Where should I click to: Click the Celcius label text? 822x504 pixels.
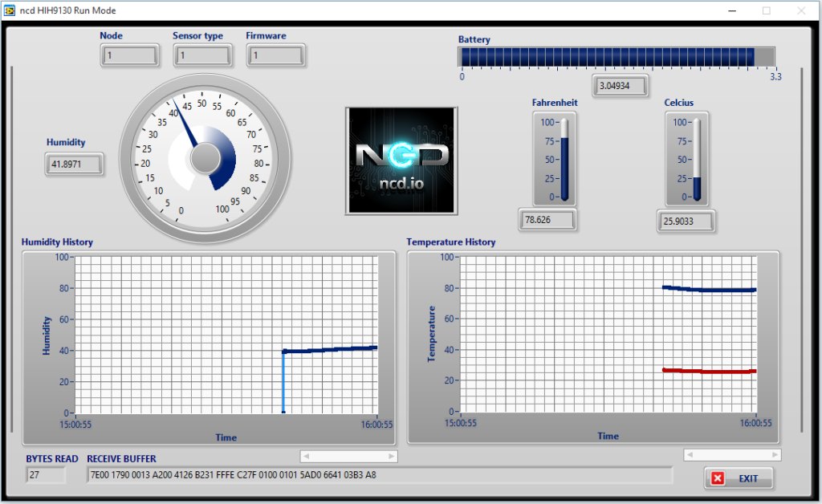click(679, 103)
